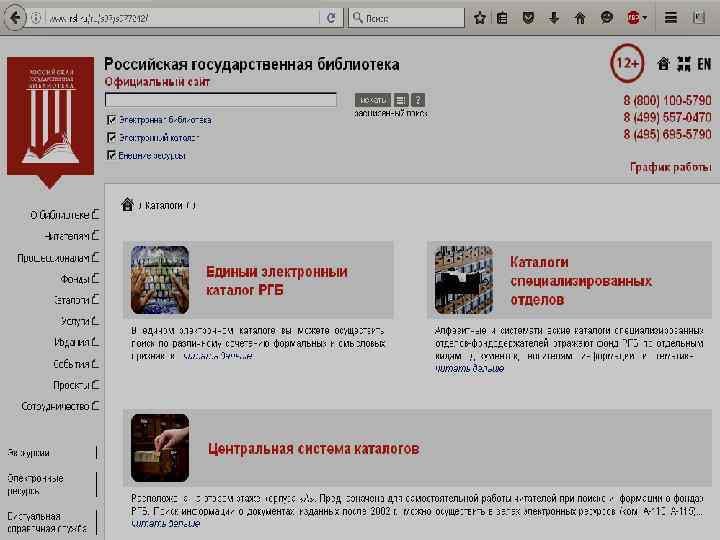Viewport: 720px width, 540px height.
Task: Toggle Электронная библиотека checkbox
Action: (x=111, y=120)
